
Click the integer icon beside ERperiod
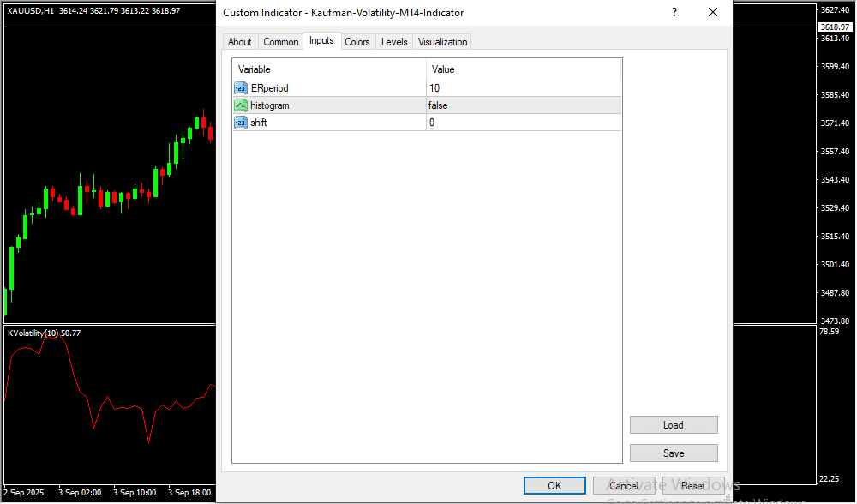coord(241,88)
